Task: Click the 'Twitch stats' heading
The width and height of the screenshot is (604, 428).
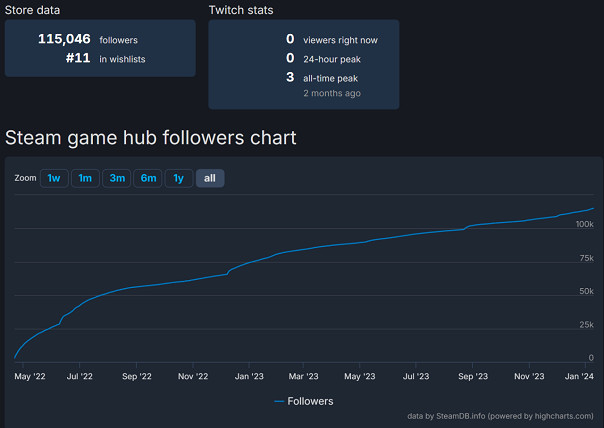Action: tap(241, 10)
